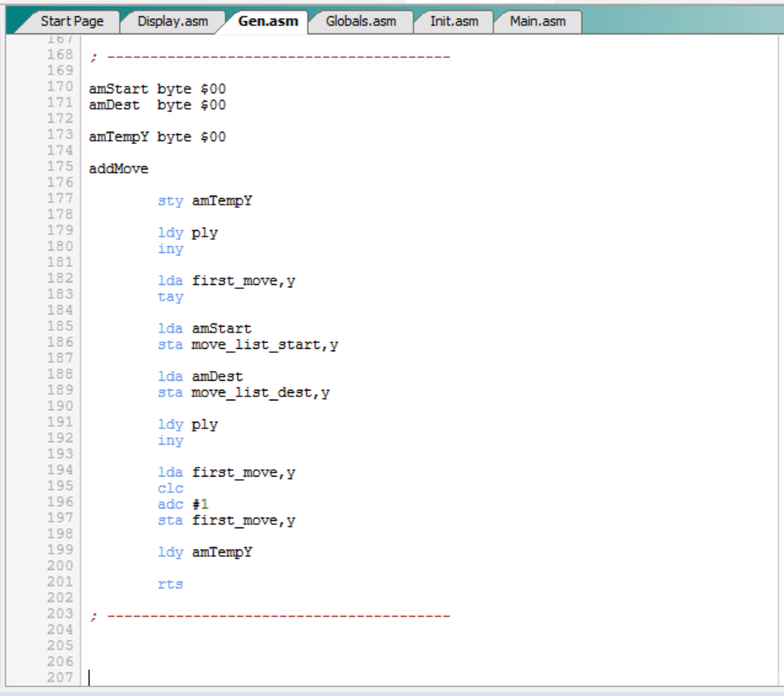Open the Display.asm tab
784x696 pixels.
coord(172,21)
